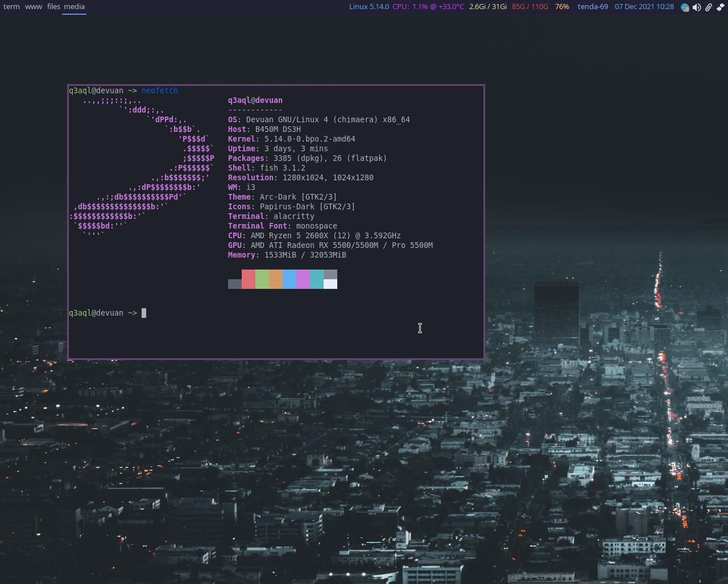This screenshot has width=728, height=584.
Task: Switch to the files workspace
Action: point(53,7)
